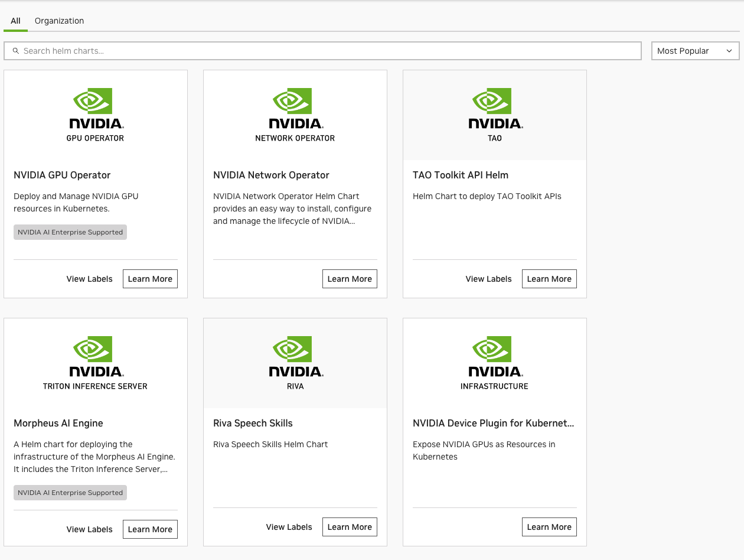
Task: Click the GPU Operator AI Enterprise Supported badge
Action: 70,232
